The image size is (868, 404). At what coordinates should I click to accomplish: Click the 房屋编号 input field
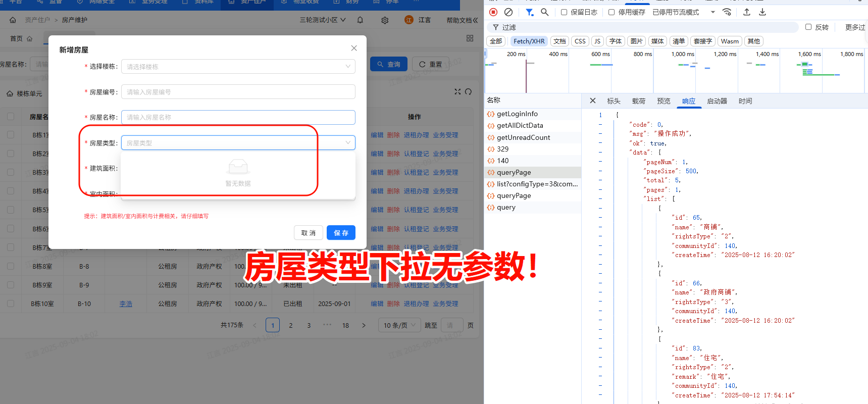pos(238,92)
